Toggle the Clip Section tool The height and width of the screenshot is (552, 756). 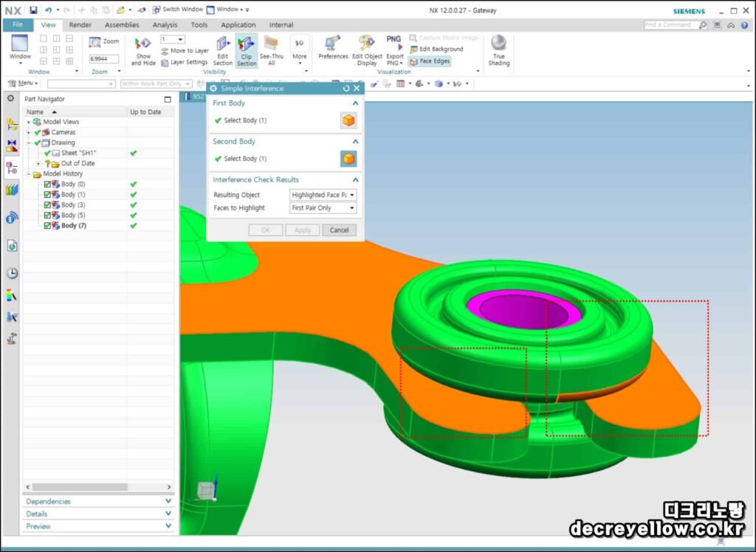(x=247, y=51)
